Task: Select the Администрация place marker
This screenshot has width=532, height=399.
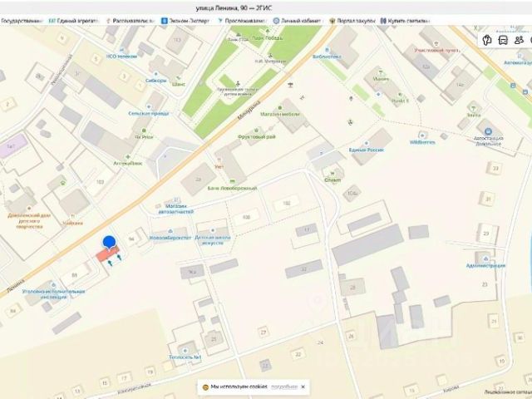Action: point(485,259)
